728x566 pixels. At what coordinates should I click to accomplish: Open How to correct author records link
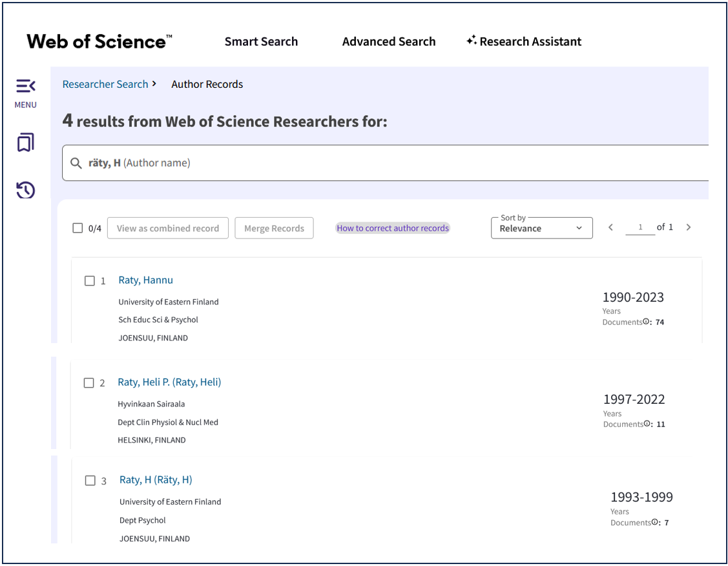pyautogui.click(x=393, y=228)
